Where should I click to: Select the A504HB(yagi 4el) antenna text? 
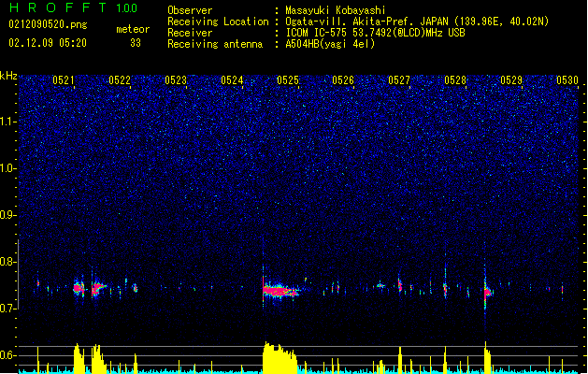pyautogui.click(x=330, y=44)
